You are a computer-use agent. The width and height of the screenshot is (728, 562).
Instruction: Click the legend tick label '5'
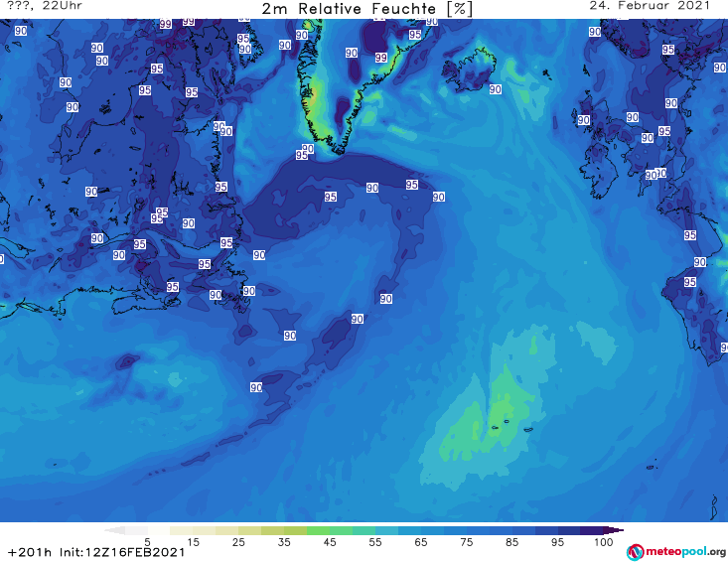click(147, 542)
